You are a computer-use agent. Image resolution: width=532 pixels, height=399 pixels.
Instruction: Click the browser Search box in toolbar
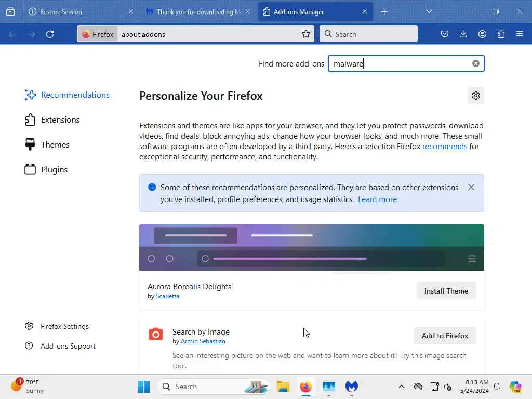(x=368, y=34)
